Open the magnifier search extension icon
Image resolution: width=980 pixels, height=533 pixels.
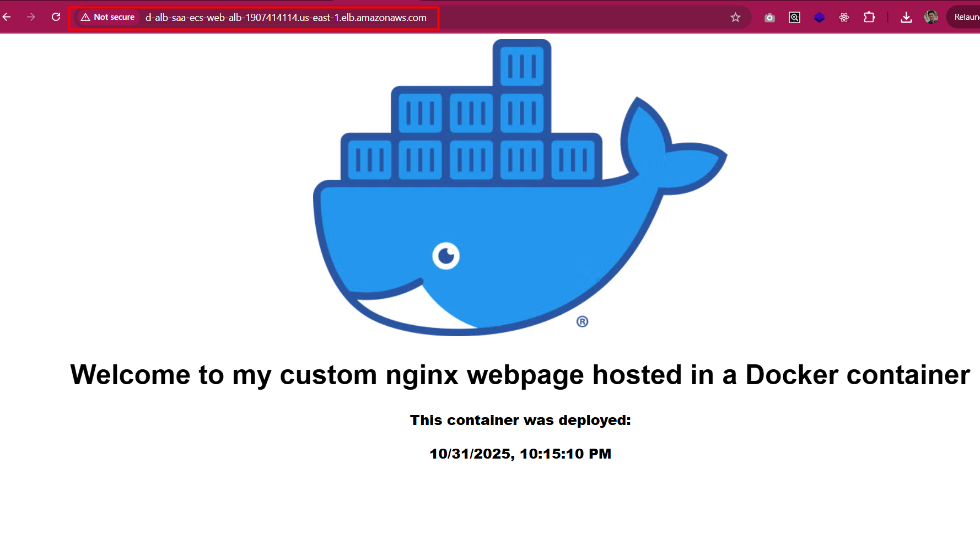[794, 18]
